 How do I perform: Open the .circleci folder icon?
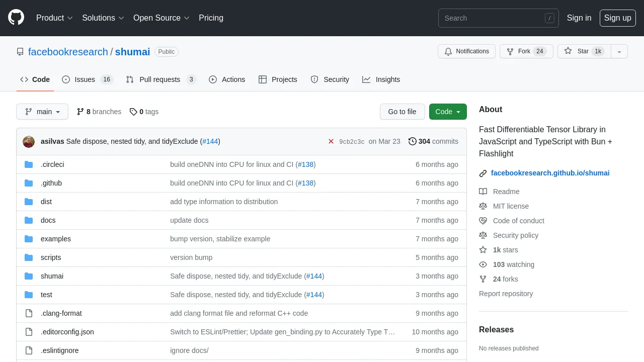pyautogui.click(x=29, y=164)
